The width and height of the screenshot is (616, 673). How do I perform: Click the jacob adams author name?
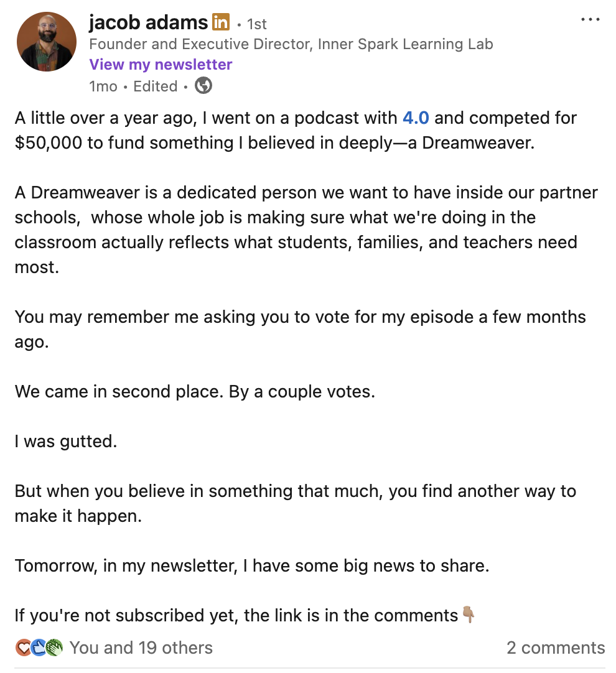pyautogui.click(x=148, y=22)
